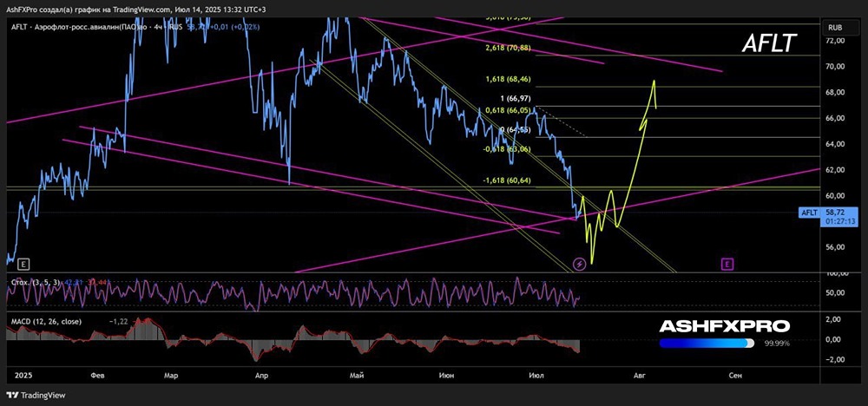The image size is (868, 406).
Task: Click the purple lightning event icon on the chart
Action: pyautogui.click(x=580, y=263)
